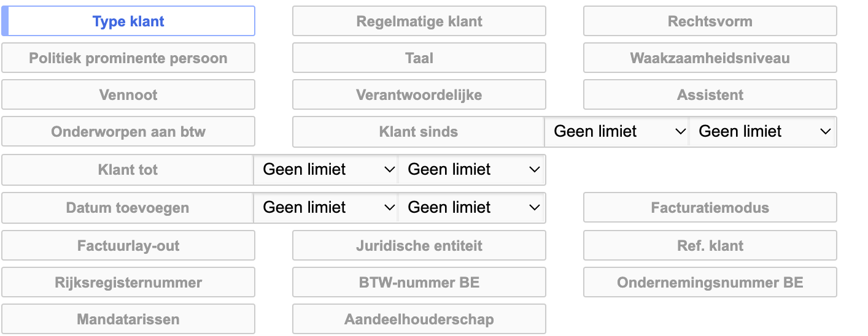
Task: Select the Ondernemingsnummer BE filter
Action: 710,283
